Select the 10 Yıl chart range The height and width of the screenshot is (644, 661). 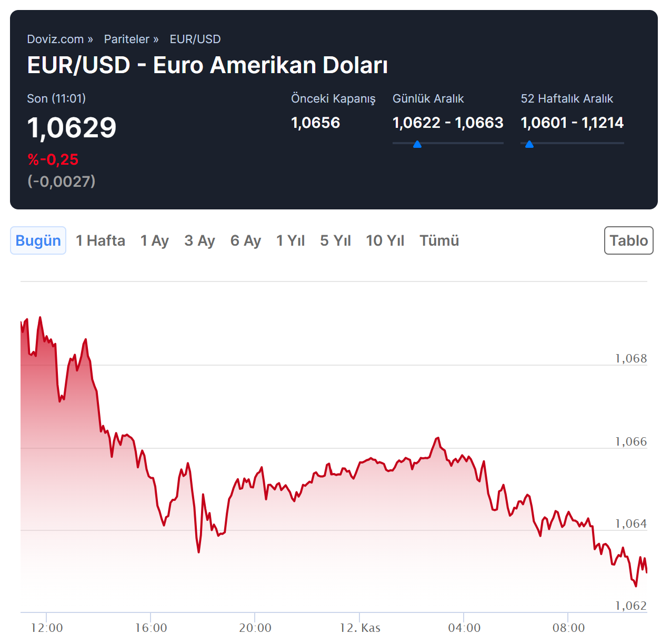click(385, 240)
